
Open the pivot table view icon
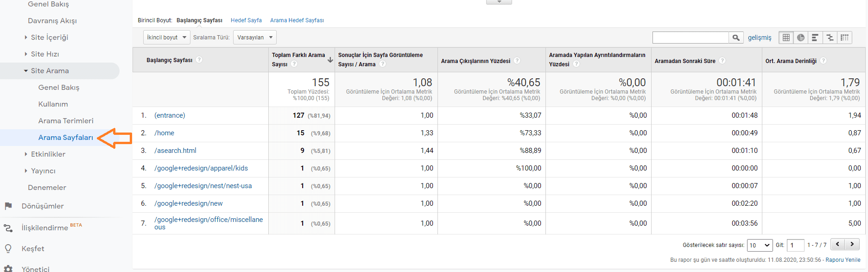845,38
